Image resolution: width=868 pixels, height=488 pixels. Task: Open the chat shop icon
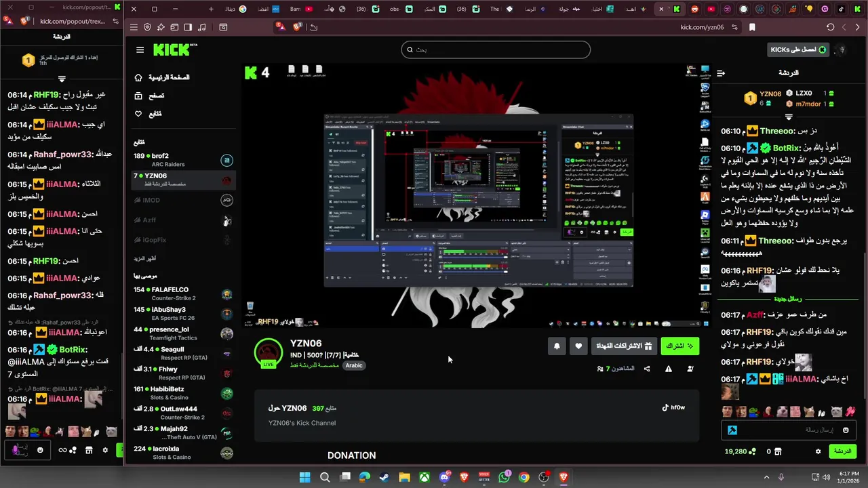click(x=778, y=451)
